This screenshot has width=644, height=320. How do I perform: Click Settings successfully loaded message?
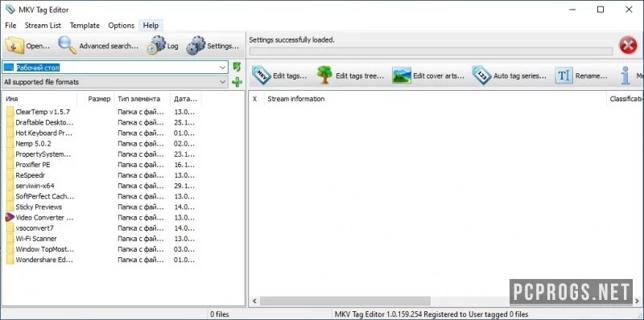pos(291,40)
